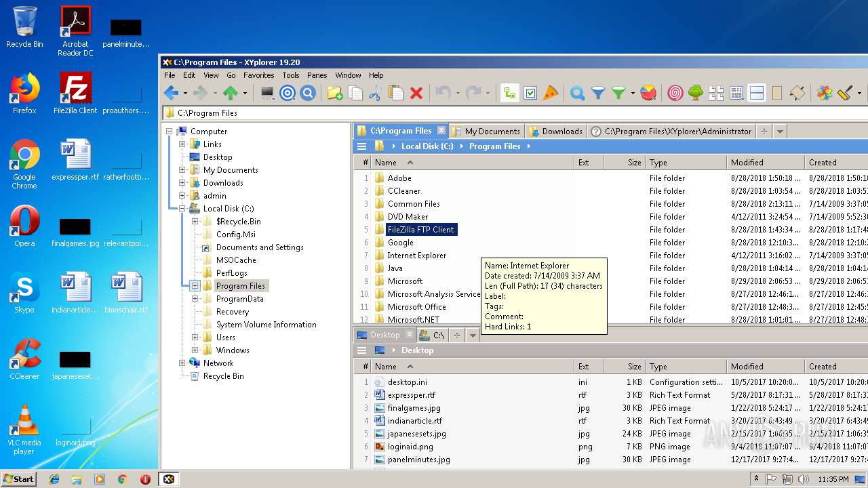Select finalgames.jpg in lower pane
The height and width of the screenshot is (488, 868).
(414, 408)
